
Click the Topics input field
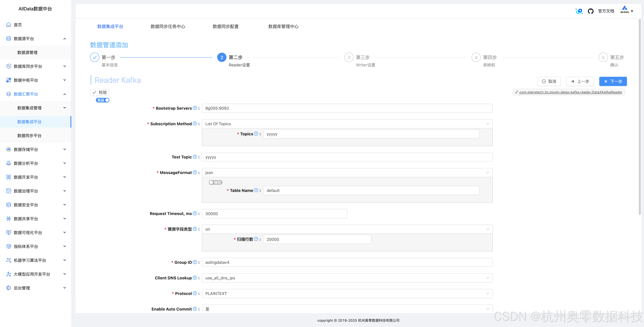click(371, 134)
